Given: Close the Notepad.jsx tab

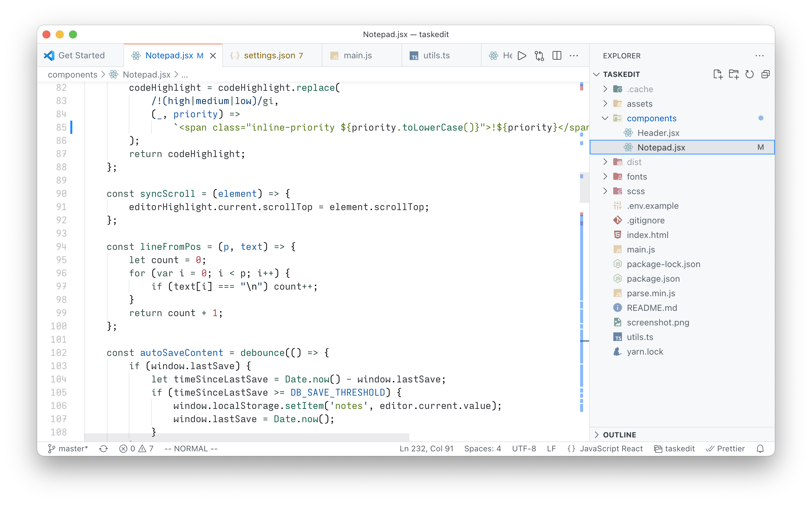Looking at the screenshot, I should [x=213, y=56].
